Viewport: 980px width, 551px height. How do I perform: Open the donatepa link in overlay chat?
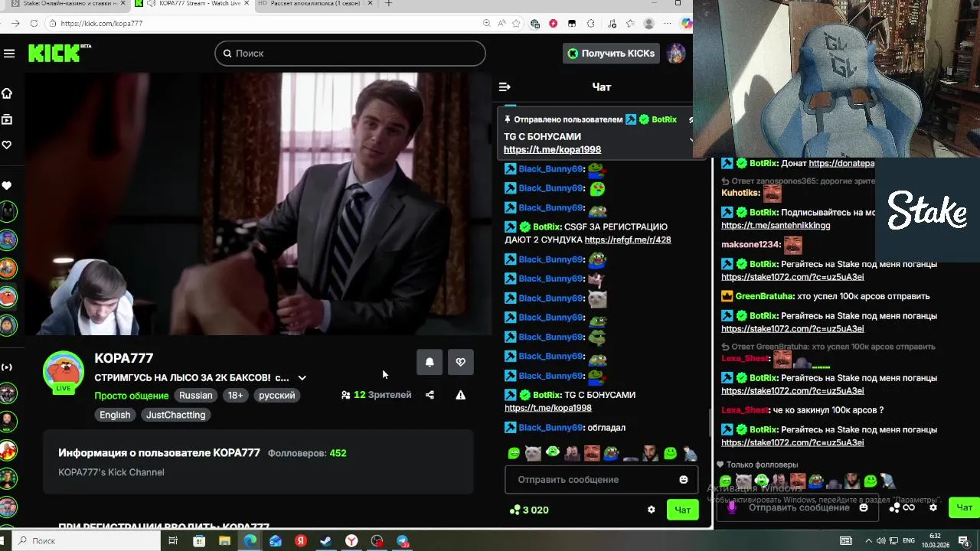click(x=841, y=163)
